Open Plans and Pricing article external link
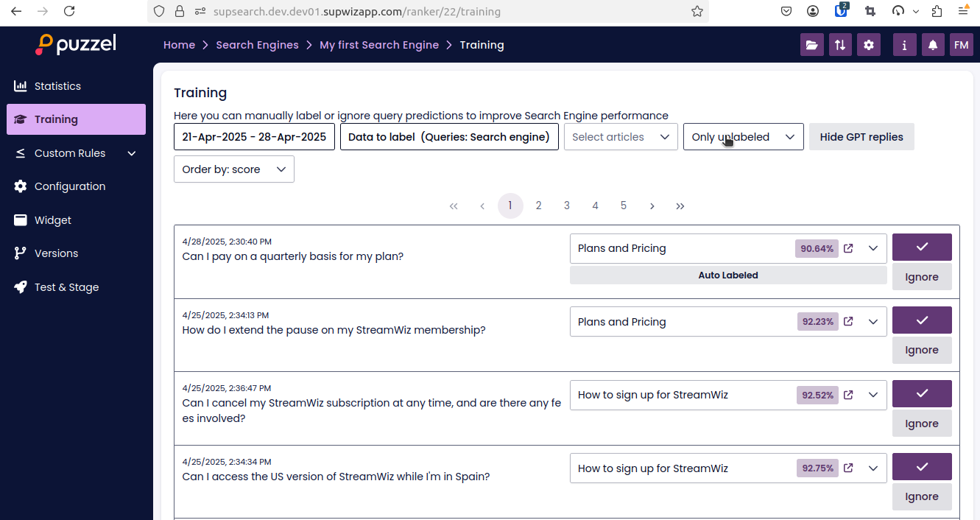 [x=848, y=248]
